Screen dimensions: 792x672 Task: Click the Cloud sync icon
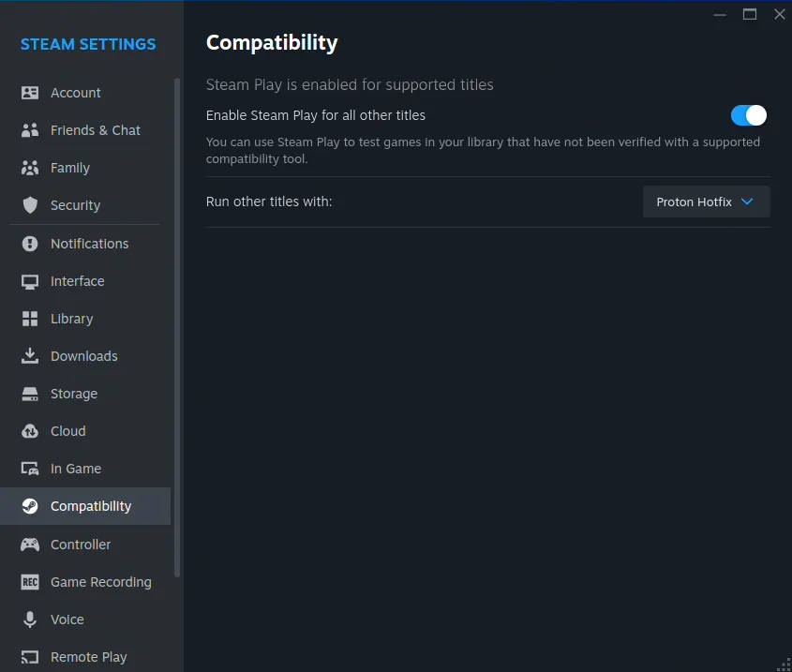30,431
